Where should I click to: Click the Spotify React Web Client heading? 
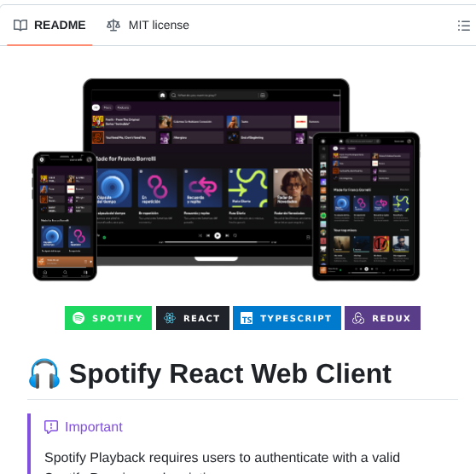(230, 373)
